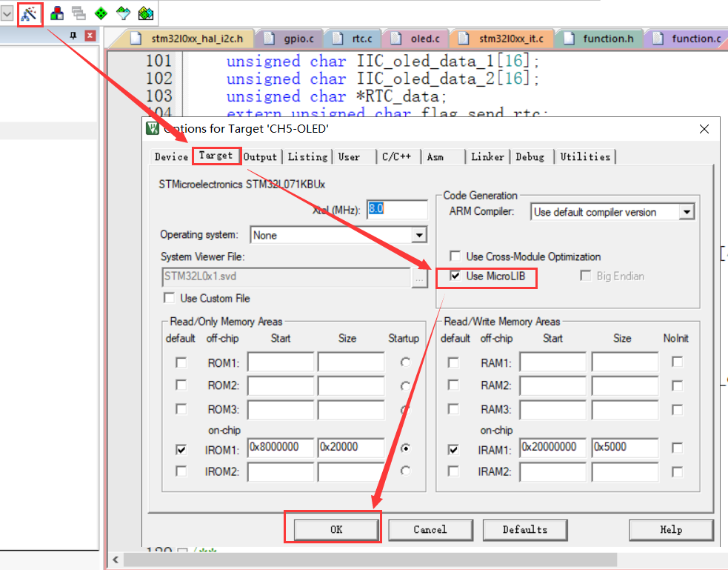Check the ROM2 default checkbox

pyautogui.click(x=181, y=385)
